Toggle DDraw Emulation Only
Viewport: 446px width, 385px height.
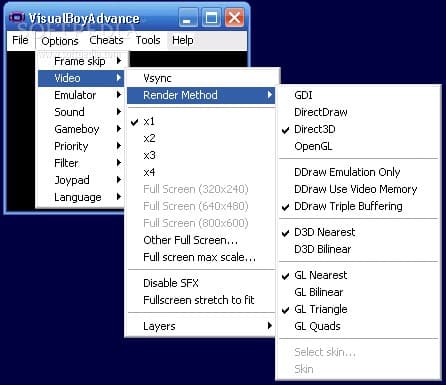358,172
